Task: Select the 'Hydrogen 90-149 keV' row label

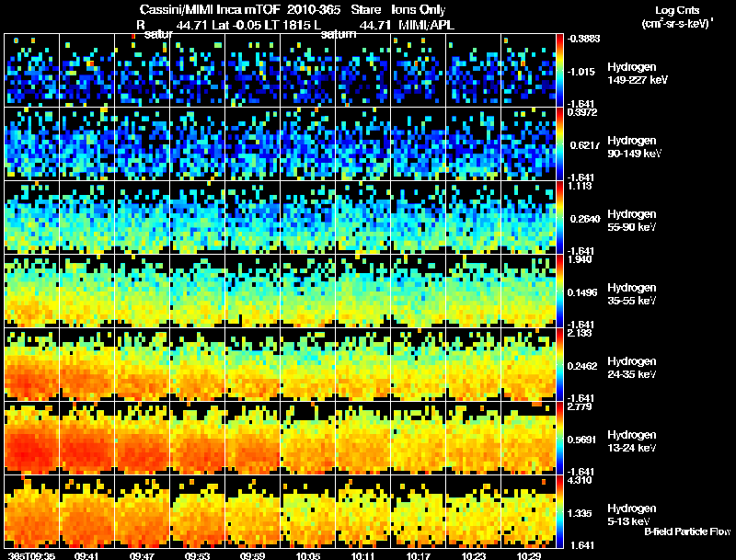Action: (634, 147)
